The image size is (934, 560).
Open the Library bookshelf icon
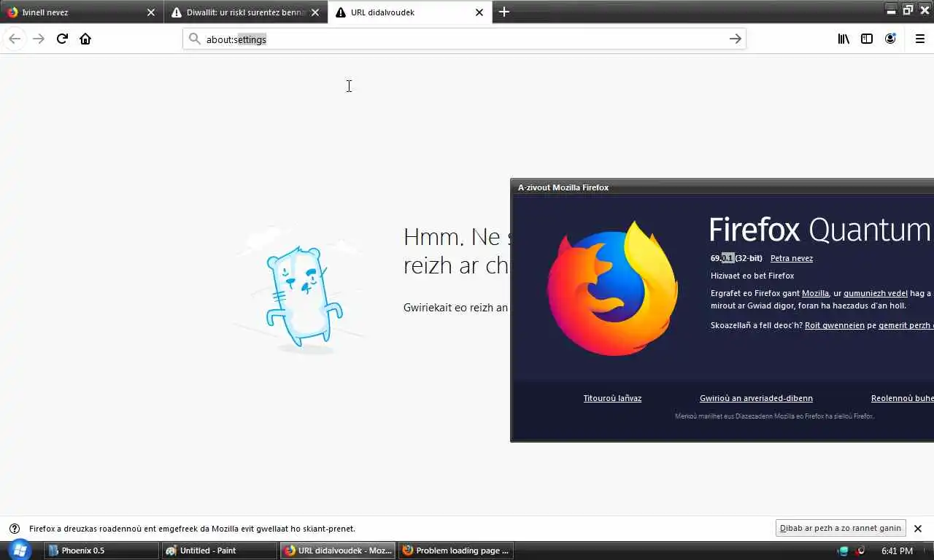tap(844, 39)
